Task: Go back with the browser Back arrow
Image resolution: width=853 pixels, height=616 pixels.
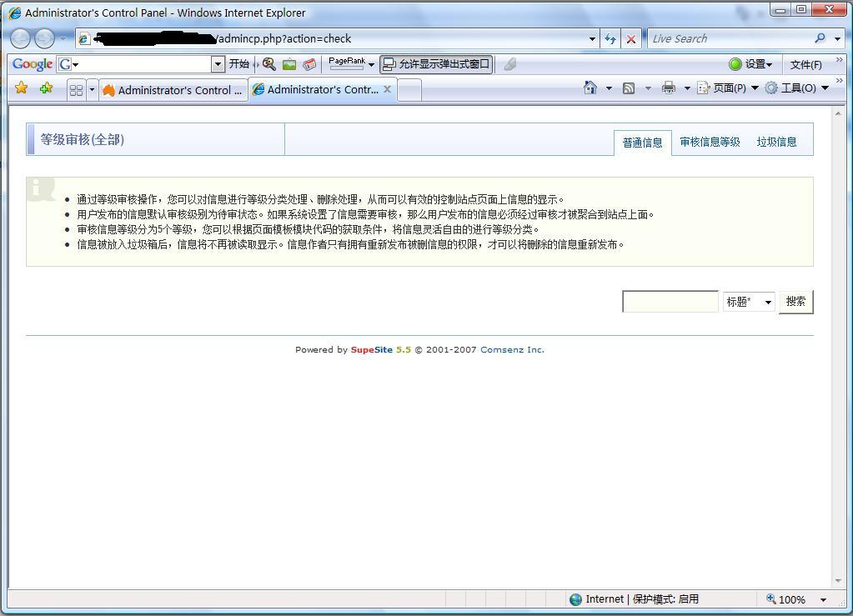Action: coord(21,38)
